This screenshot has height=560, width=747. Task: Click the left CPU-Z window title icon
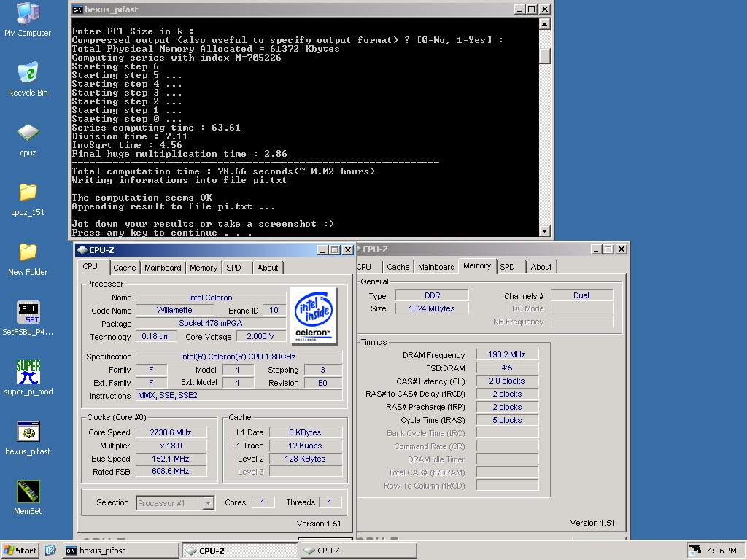tap(82, 250)
